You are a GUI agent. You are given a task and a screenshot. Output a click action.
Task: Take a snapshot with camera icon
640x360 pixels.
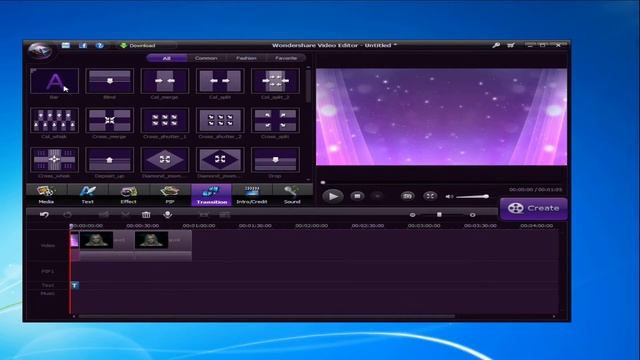tap(407, 196)
